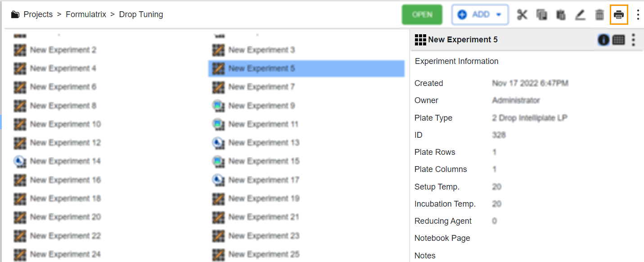Click the folder icon before the breadcrumb

(x=15, y=14)
